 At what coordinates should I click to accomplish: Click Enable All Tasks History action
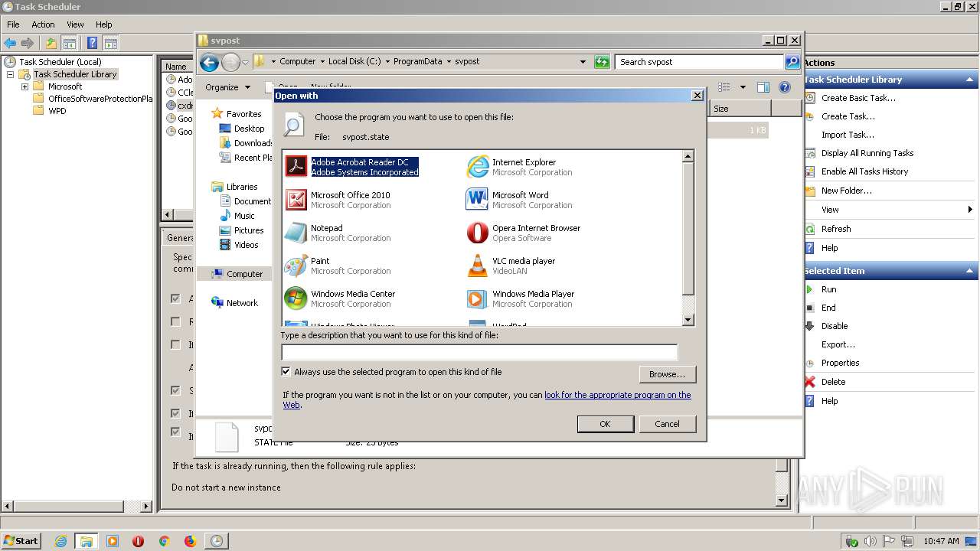864,171
